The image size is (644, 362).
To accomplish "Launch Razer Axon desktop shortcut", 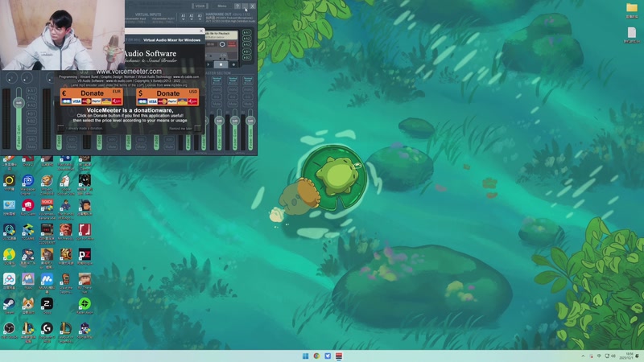I will (x=85, y=304).
